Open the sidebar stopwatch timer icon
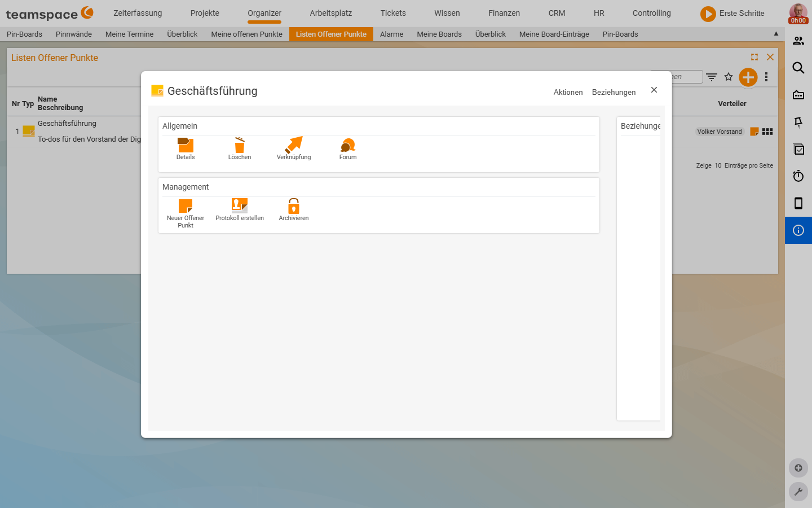This screenshot has height=508, width=812. (x=798, y=176)
